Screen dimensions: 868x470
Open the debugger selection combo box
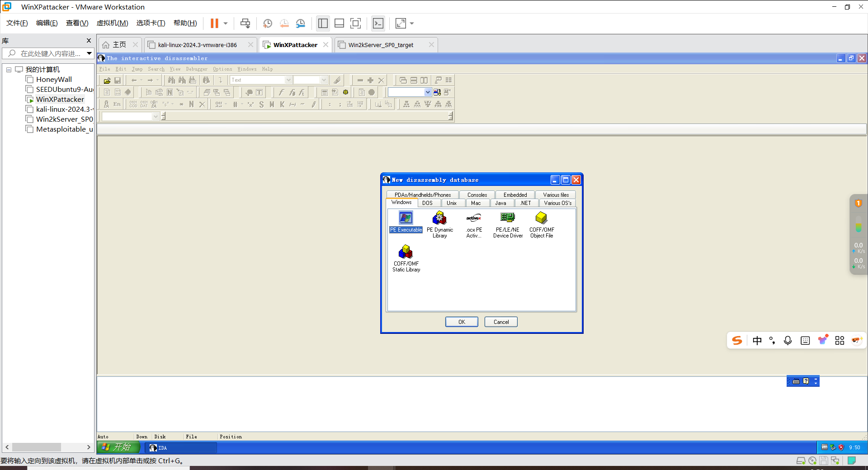pyautogui.click(x=428, y=92)
